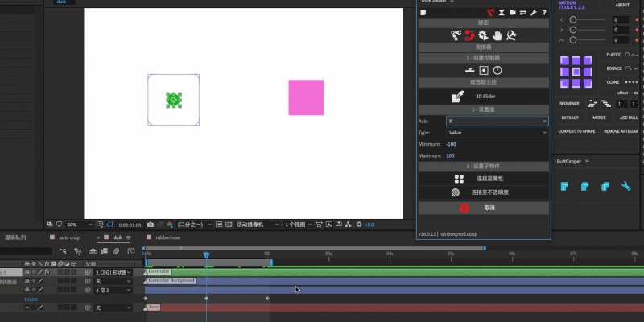Click the ABOUT button in Motion Tools

(622, 6)
